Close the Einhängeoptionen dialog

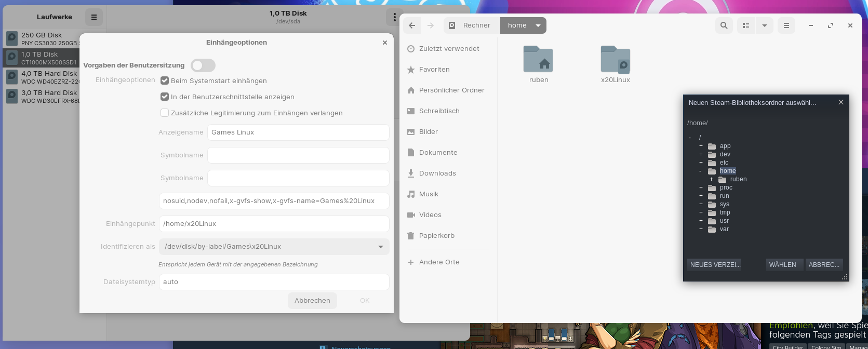tap(385, 43)
